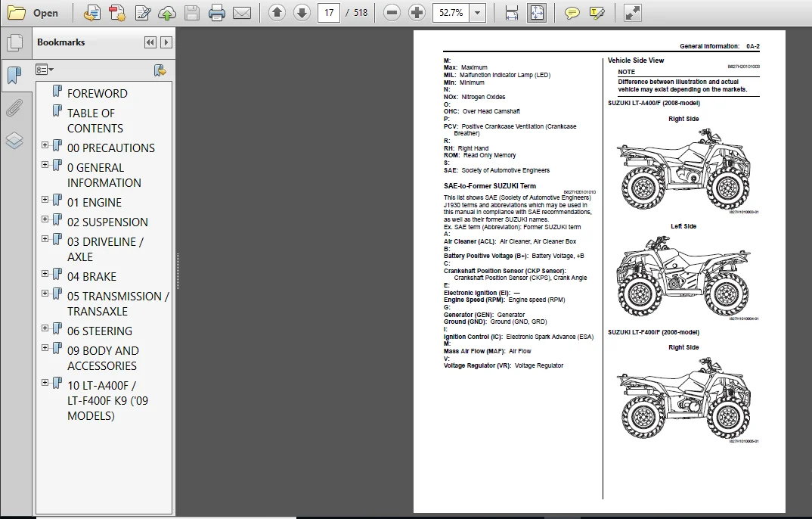Click the 'Vehicle Side View' heading
This screenshot has height=519, width=812.
635,60
